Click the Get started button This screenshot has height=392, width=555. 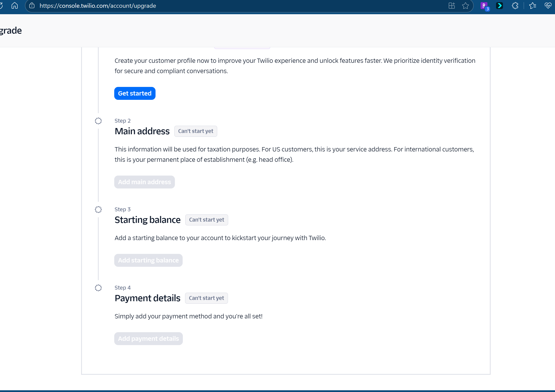tap(135, 93)
